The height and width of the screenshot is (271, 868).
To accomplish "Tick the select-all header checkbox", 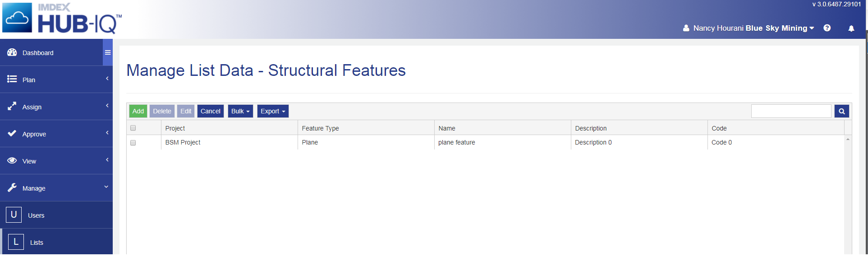I will [133, 128].
